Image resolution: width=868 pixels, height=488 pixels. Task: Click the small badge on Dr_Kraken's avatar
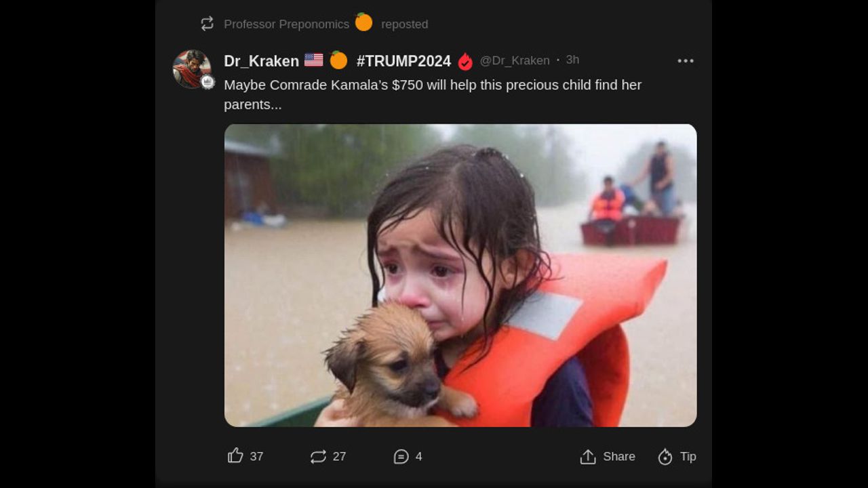click(208, 82)
